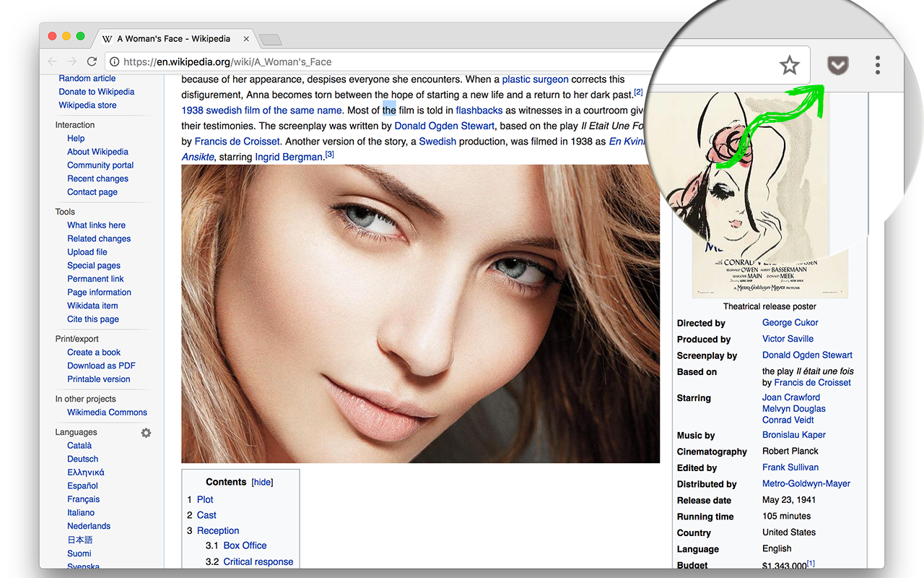Image resolution: width=924 pixels, height=578 pixels.
Task: Switch to Nederlands language
Action: coord(89,525)
